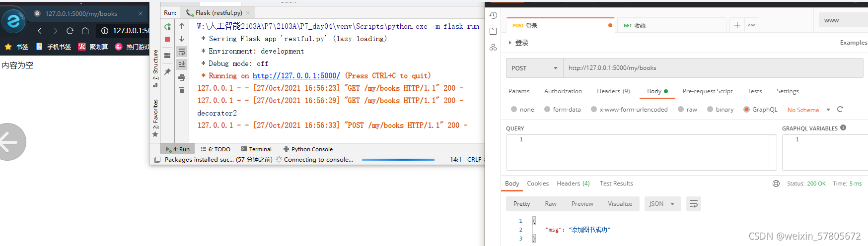Click the Postman request URL field
Viewport: 868px width, 246px height.
pyautogui.click(x=713, y=68)
